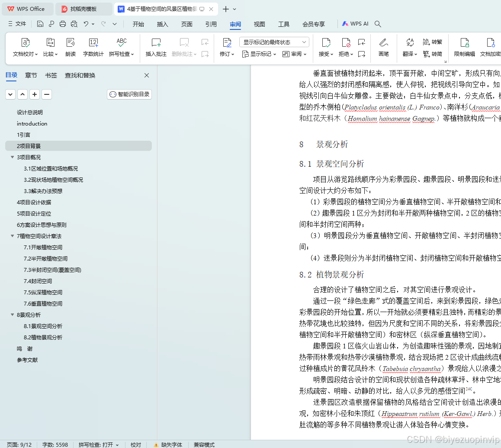Click 校对 in the status bar
The height and width of the screenshot is (448, 501).
136,445
